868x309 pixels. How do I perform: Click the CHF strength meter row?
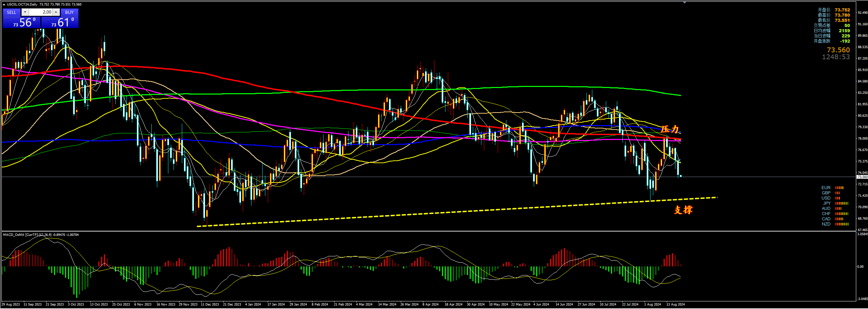click(835, 214)
